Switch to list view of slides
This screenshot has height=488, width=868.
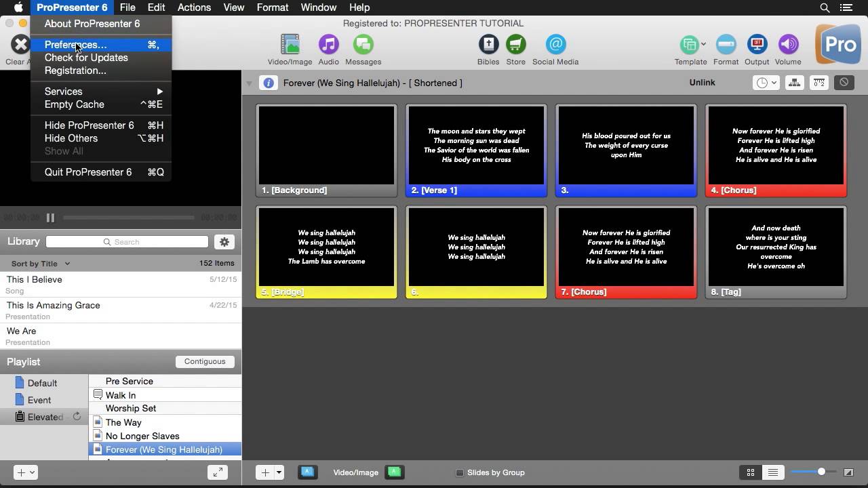pyautogui.click(x=772, y=472)
